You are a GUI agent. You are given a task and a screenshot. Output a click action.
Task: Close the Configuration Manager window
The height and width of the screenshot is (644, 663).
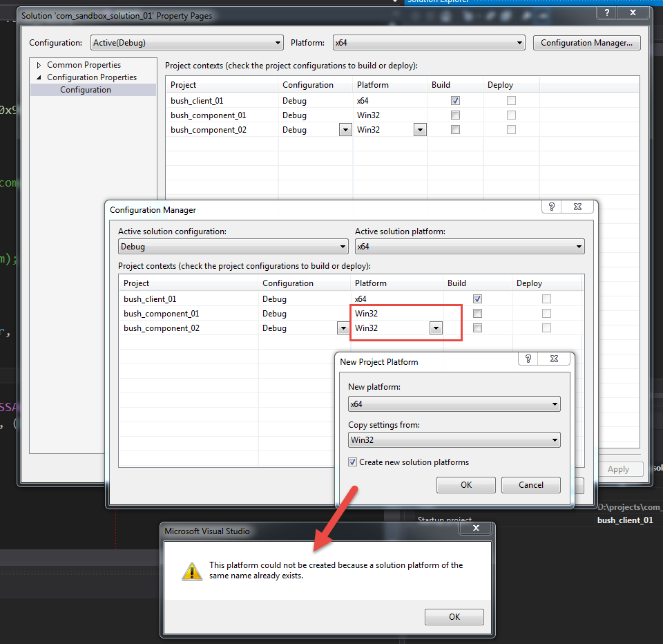[577, 207]
